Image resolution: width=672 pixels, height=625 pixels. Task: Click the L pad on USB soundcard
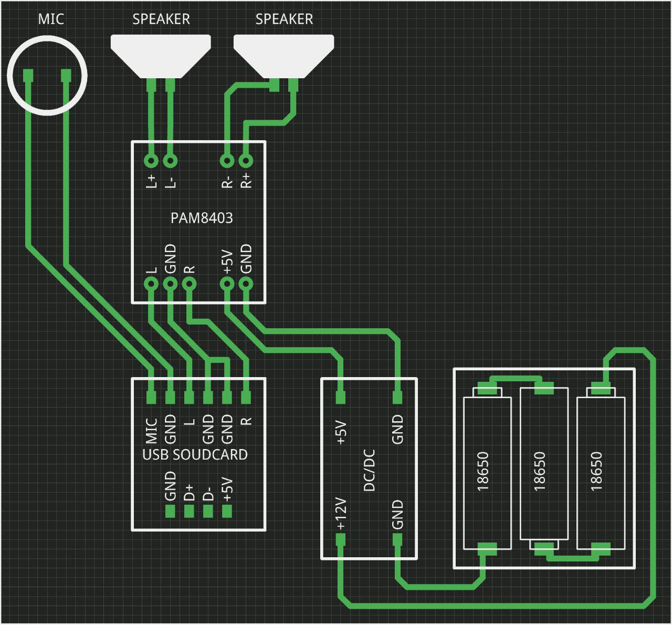point(189,398)
